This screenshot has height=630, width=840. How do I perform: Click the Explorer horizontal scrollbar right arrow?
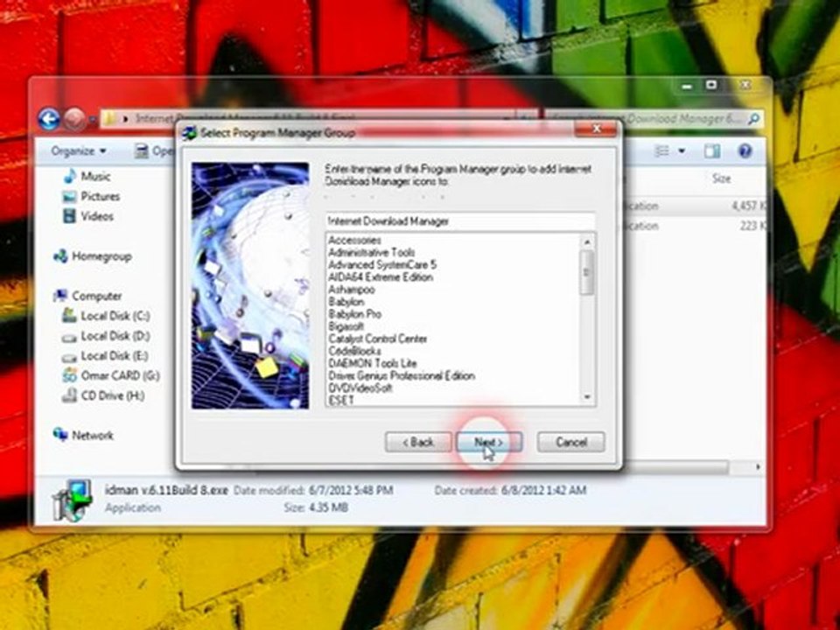(x=758, y=467)
